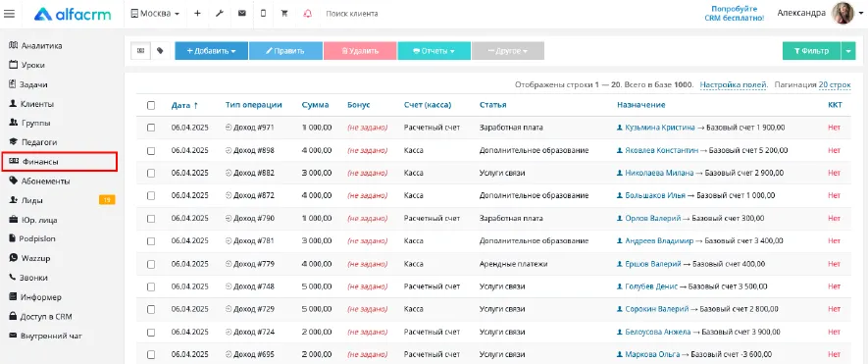
Task: Expand the Москва branch dropdown
Action: pyautogui.click(x=155, y=14)
